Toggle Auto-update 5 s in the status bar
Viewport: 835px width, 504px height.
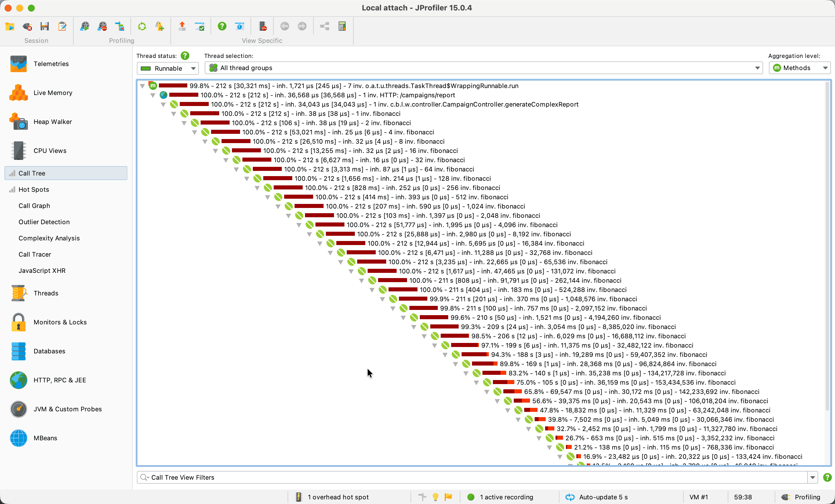point(596,497)
